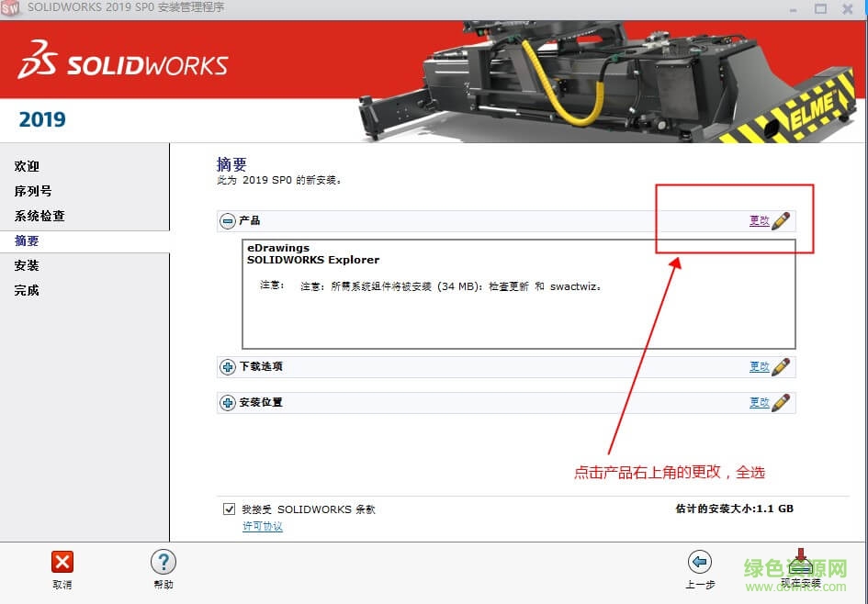The height and width of the screenshot is (604, 868).
Task: Open help with the 帮助 question mark icon
Action: coord(163,562)
